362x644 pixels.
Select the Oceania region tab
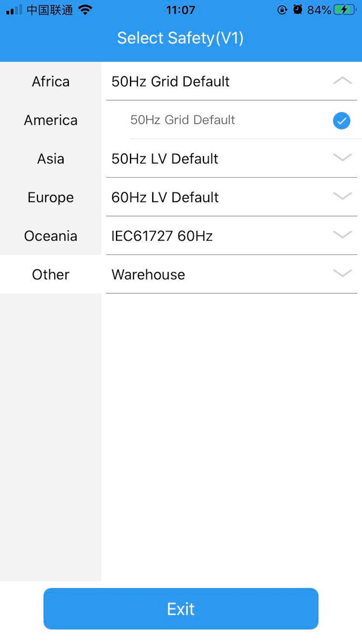(51, 236)
